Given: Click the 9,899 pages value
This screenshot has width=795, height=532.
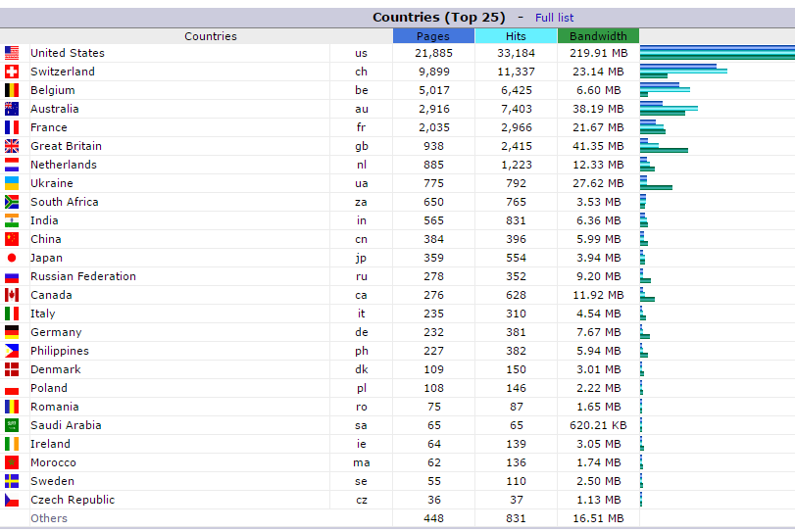Looking at the screenshot, I should click(434, 72).
